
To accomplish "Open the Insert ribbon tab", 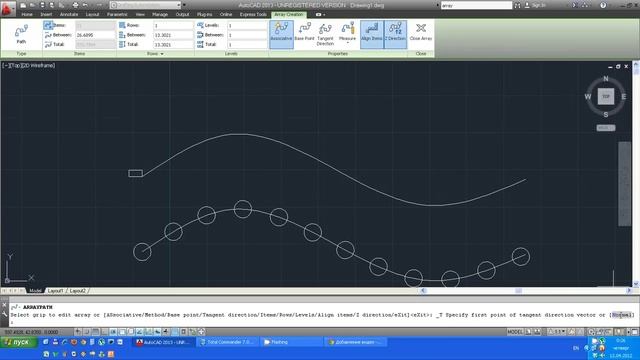I will (46, 14).
